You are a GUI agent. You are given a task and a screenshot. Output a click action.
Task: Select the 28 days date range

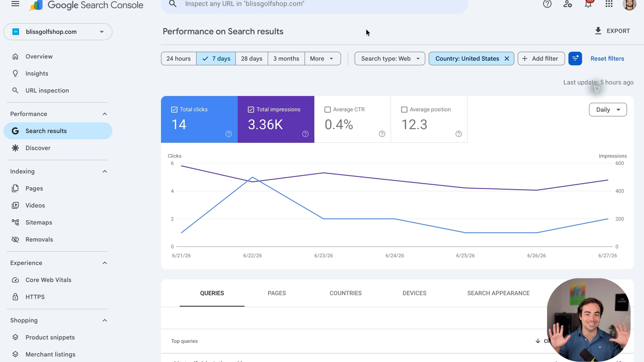pyautogui.click(x=252, y=58)
